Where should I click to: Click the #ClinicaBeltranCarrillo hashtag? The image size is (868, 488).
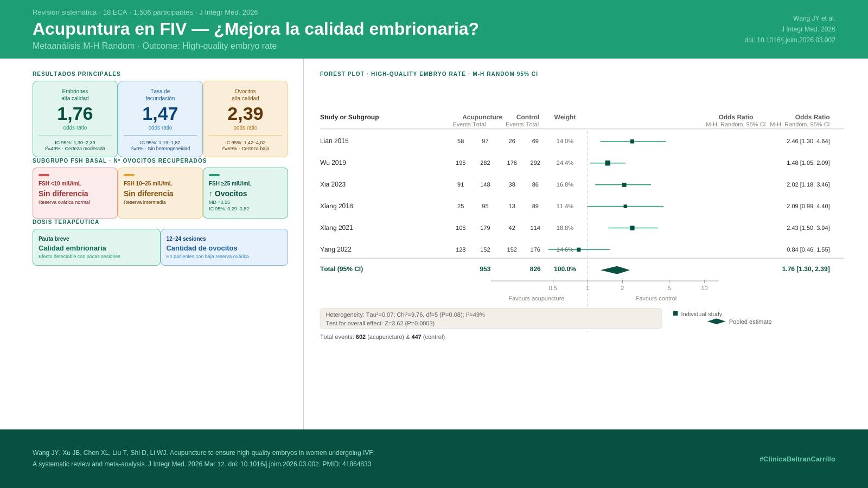[797, 459]
